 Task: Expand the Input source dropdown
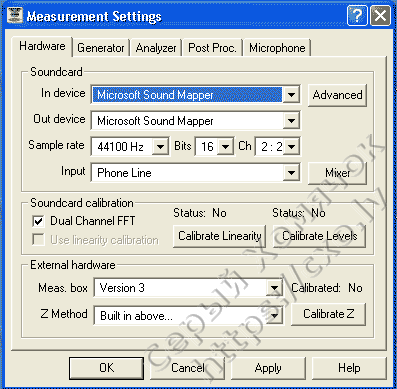291,173
